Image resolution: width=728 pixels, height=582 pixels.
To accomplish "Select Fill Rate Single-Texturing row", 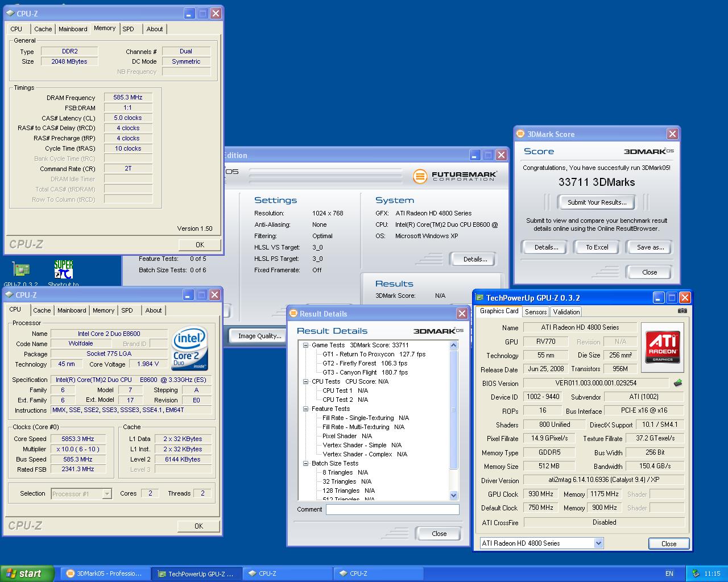I will [x=366, y=418].
